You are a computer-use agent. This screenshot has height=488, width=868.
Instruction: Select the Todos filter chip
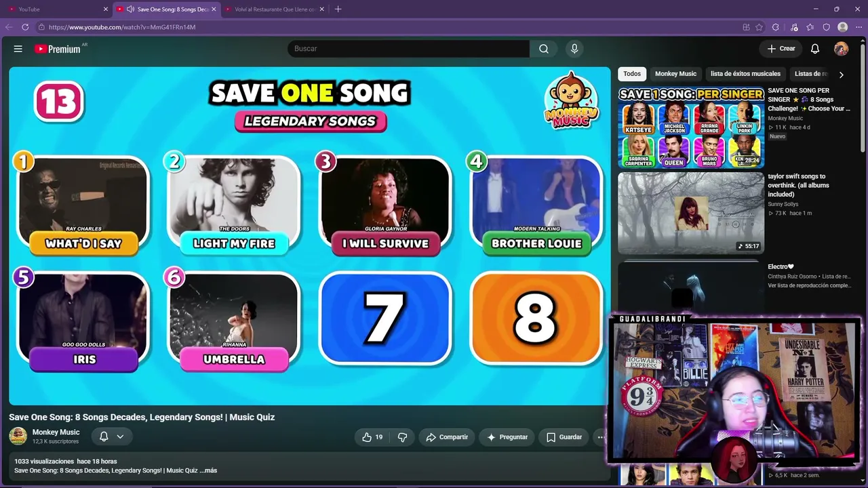[632, 74]
